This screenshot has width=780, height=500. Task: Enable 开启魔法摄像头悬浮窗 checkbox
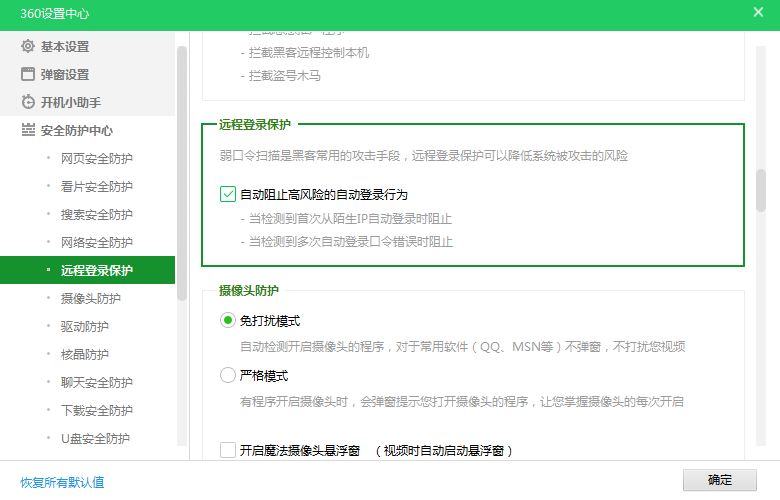click(228, 450)
